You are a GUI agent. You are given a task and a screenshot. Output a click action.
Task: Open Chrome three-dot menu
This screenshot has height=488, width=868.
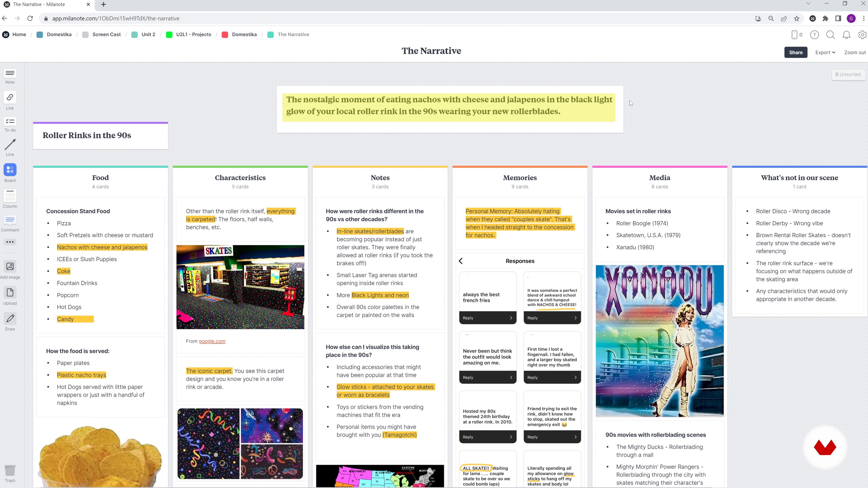864,18
